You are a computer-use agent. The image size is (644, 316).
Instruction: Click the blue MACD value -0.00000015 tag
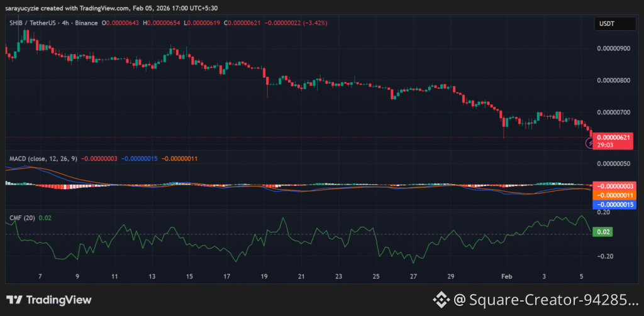coord(614,204)
